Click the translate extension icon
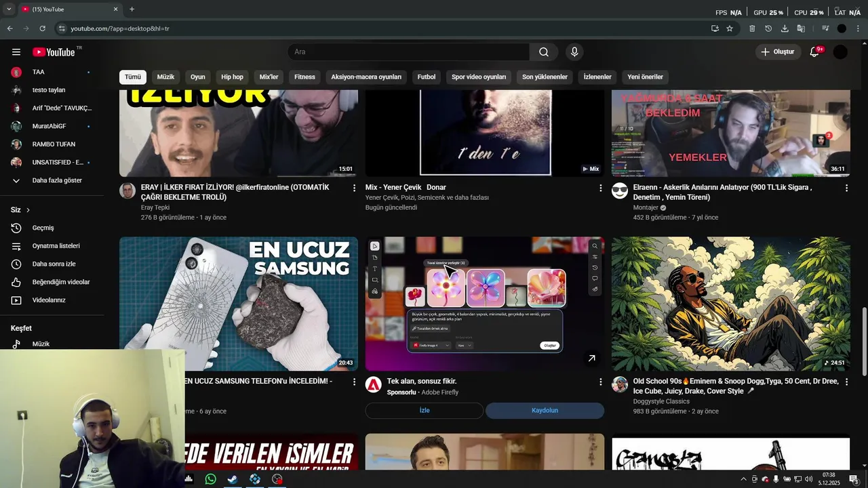Screen dimensions: 868x488 click(x=801, y=28)
